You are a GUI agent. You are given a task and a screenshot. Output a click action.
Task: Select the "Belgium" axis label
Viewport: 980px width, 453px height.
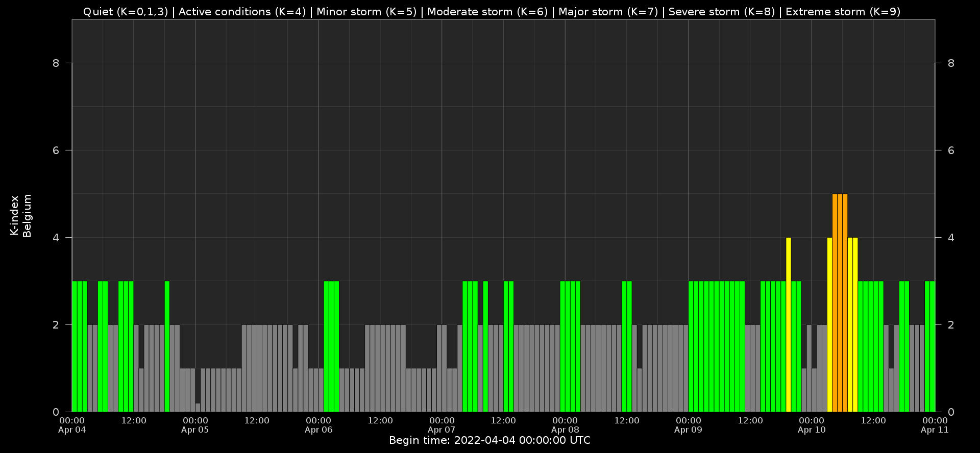pyautogui.click(x=27, y=215)
